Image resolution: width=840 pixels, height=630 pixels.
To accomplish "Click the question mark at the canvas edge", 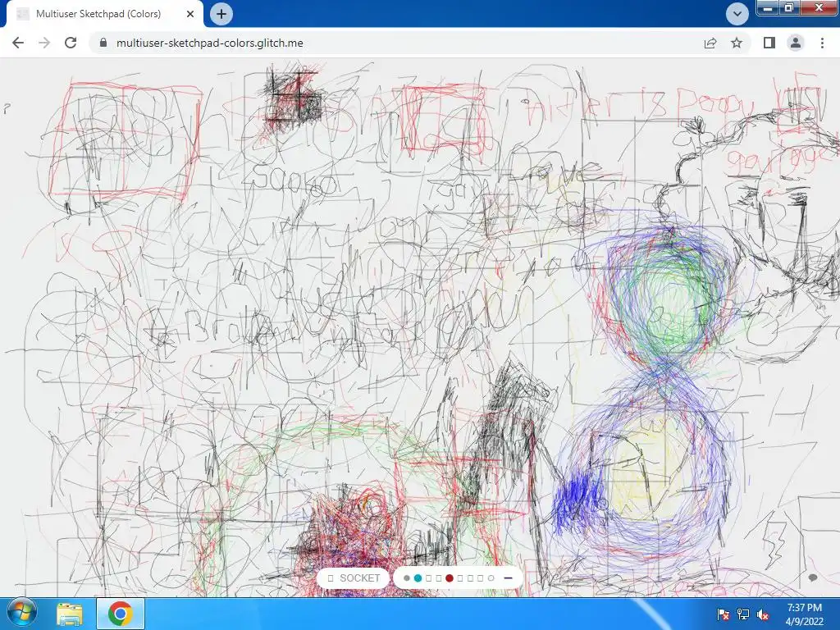I will [x=7, y=109].
